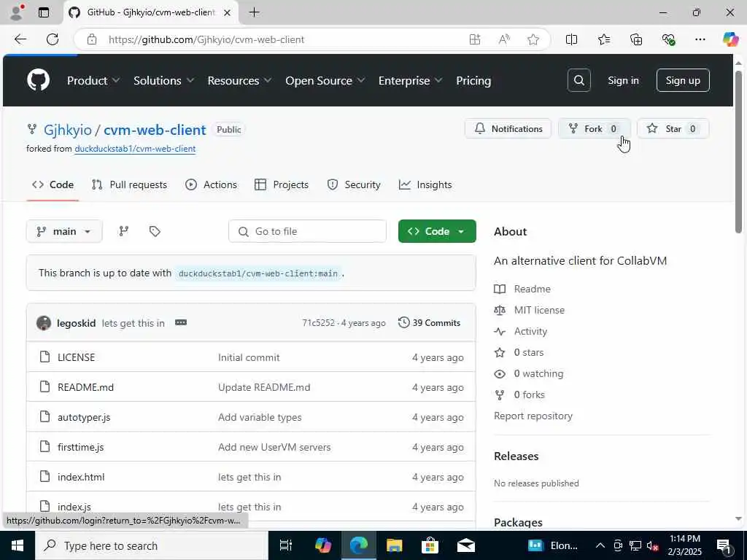The width and height of the screenshot is (747, 560).
Task: Open File Explorer from taskbar
Action: click(394, 545)
